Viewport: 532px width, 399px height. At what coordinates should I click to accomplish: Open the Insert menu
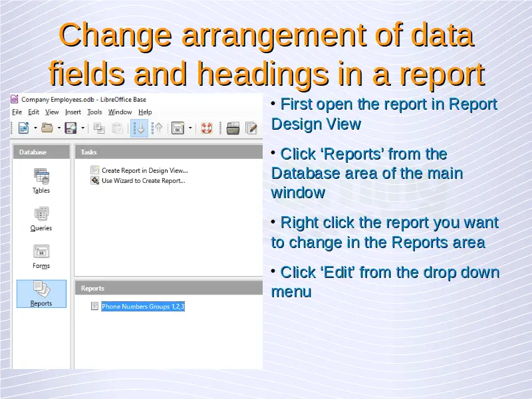pos(73,112)
